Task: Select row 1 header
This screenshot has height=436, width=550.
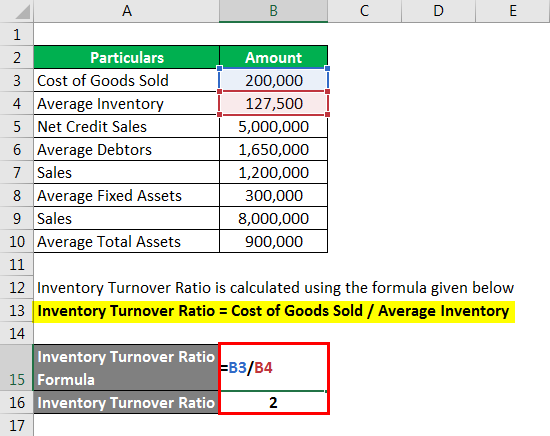Action: 16,34
